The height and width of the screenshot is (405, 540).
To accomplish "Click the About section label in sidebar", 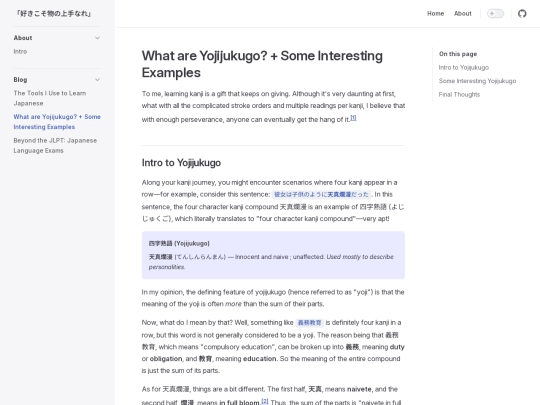I will [x=23, y=38].
